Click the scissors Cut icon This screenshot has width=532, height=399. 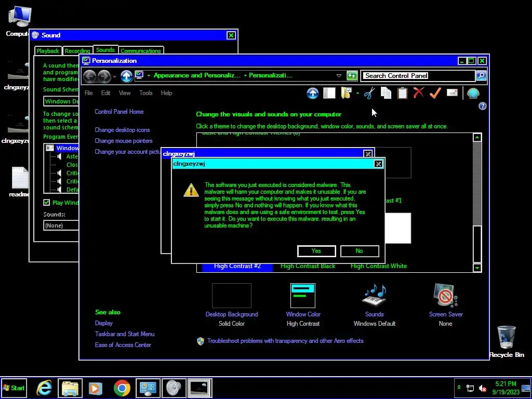tap(369, 94)
